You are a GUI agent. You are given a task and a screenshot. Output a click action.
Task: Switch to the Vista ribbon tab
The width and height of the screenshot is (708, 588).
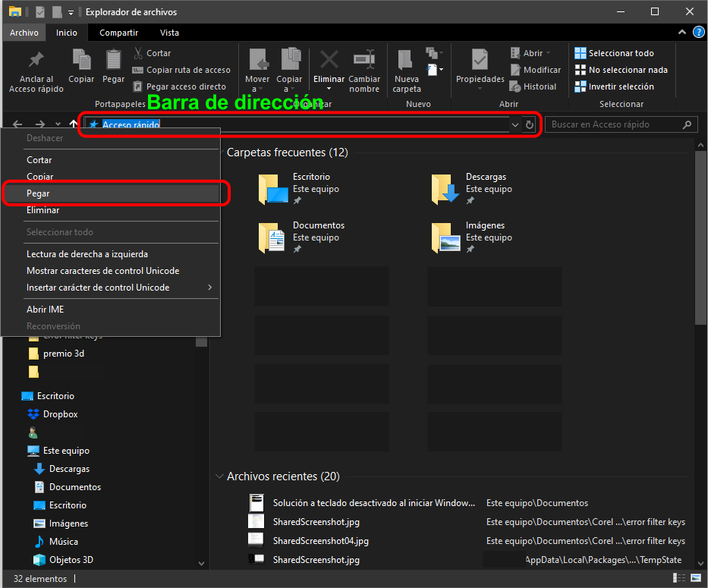click(x=169, y=33)
